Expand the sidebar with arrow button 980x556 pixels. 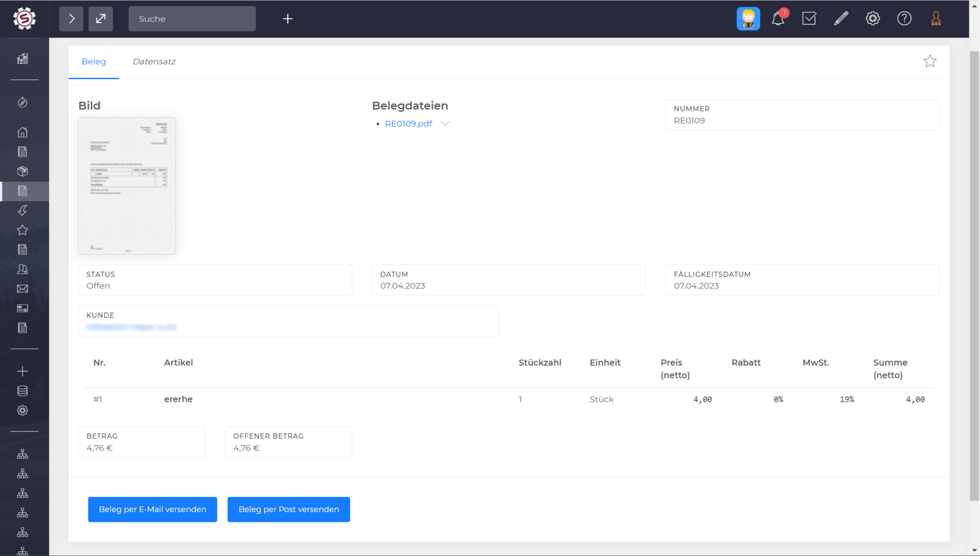coord(71,18)
